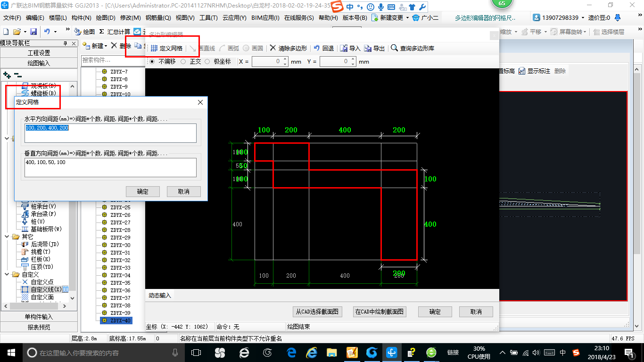644x362 pixels.
Task: Click the 删除 delete X icon in component list
Action: point(114,46)
